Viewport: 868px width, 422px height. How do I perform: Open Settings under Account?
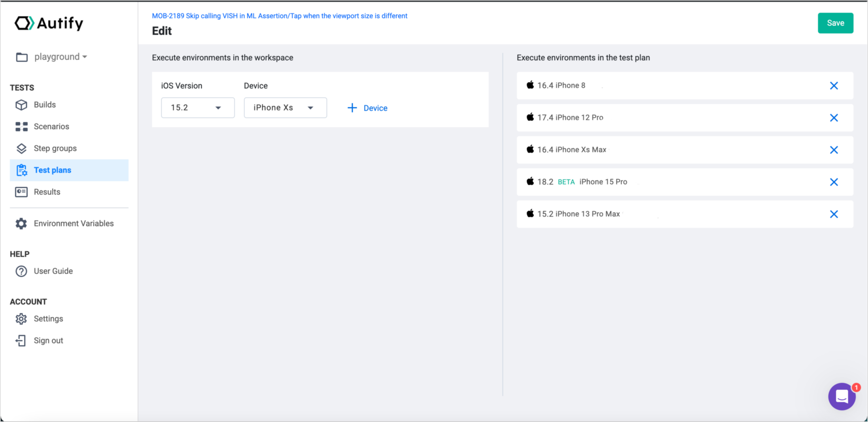[48, 318]
